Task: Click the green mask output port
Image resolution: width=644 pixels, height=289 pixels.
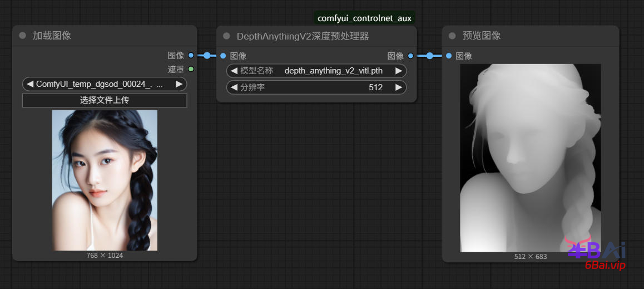Action: tap(191, 69)
